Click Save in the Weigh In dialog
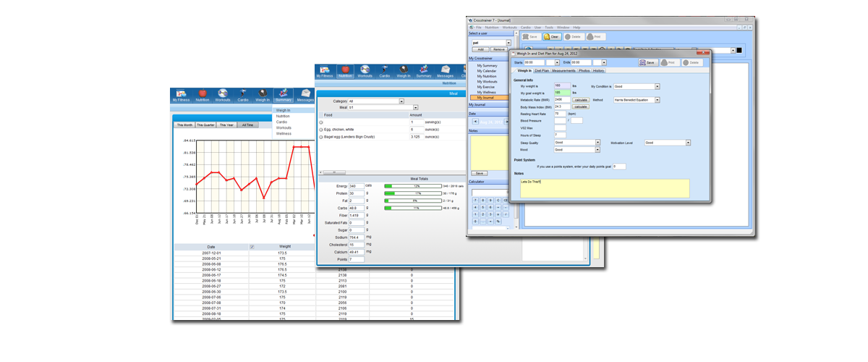 (x=647, y=63)
